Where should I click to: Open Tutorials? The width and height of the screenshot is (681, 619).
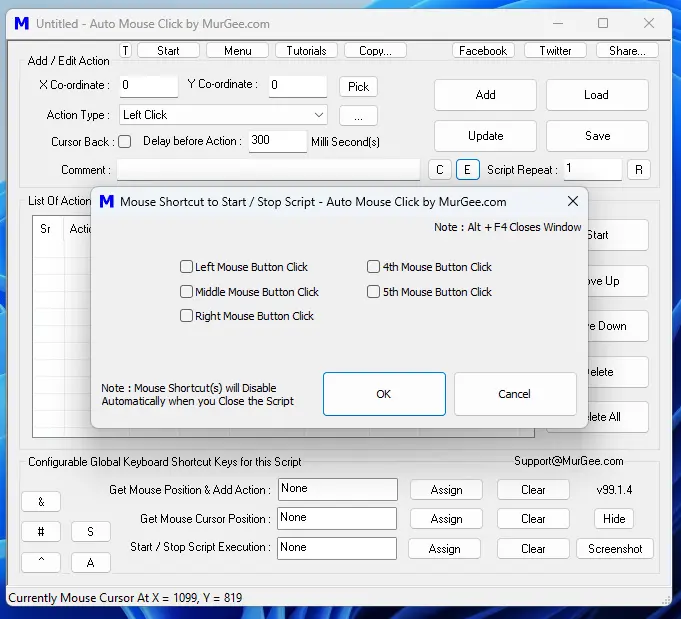point(306,50)
